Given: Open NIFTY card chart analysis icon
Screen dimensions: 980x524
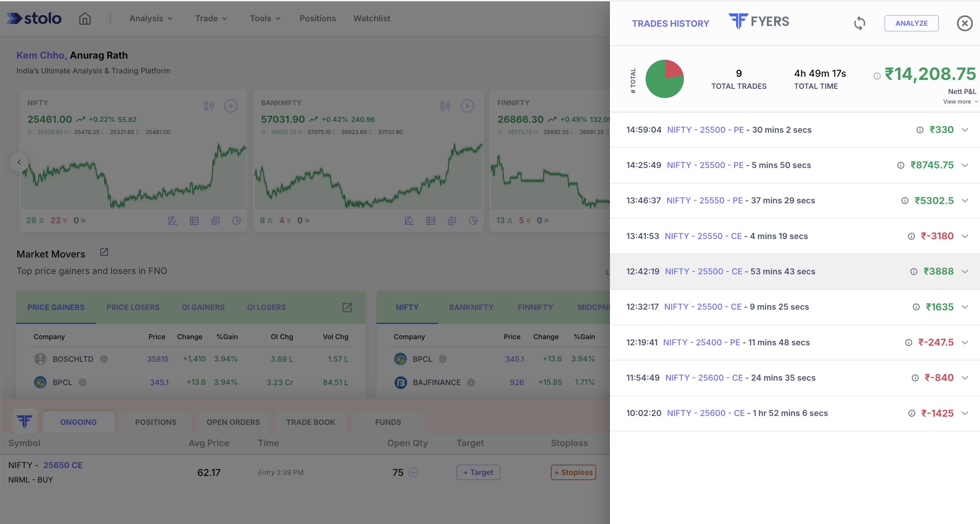Looking at the screenshot, I should 173,221.
